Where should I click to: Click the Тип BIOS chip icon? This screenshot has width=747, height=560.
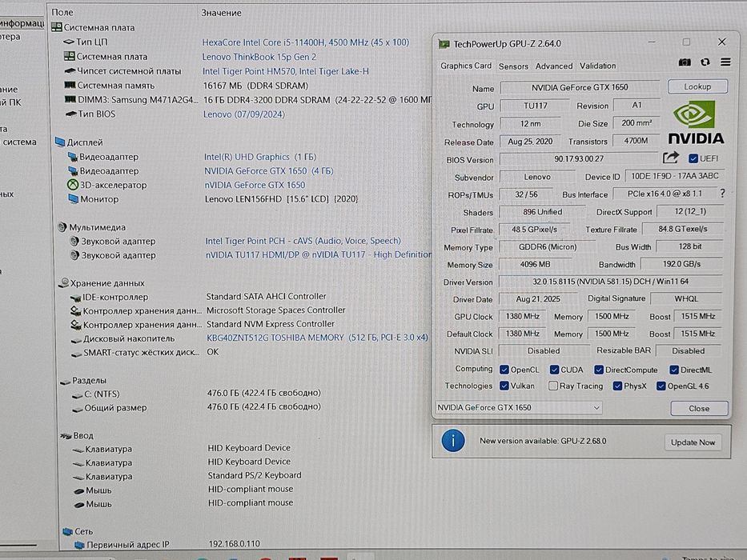tap(71, 114)
